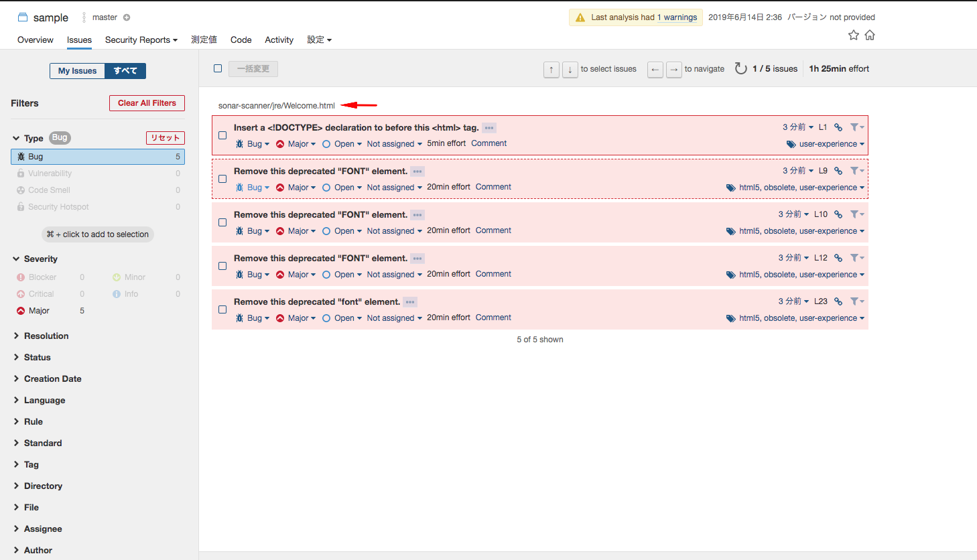This screenshot has height=560, width=977.
Task: Check the checkbox for the L10 FONT issue
Action: (222, 222)
